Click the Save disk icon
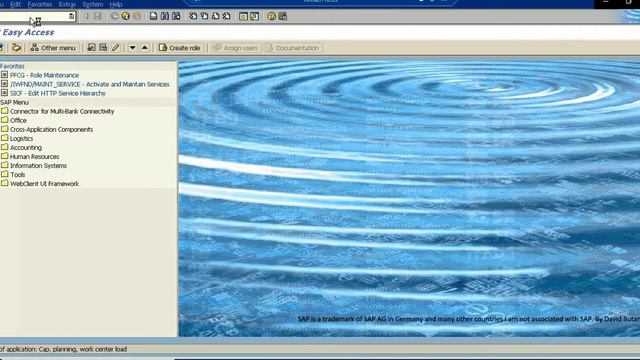The image size is (640, 360). 98,16
